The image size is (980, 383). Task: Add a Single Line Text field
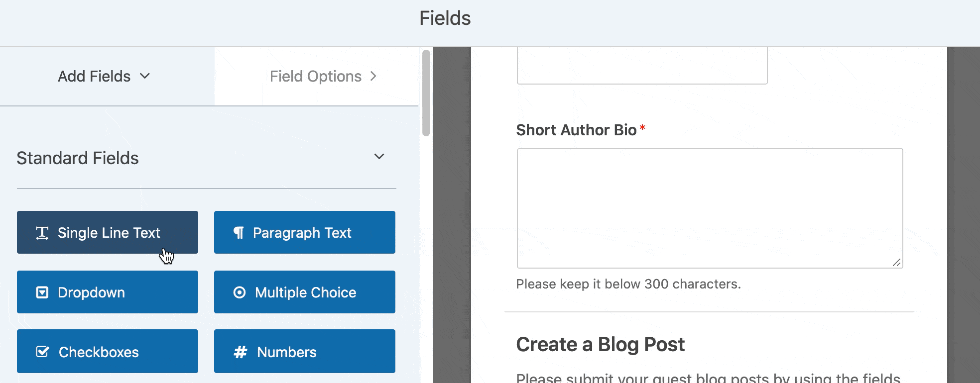click(x=108, y=232)
